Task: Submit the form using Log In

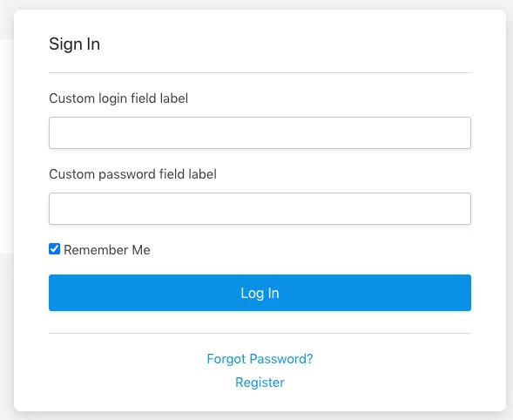Action: (x=260, y=293)
